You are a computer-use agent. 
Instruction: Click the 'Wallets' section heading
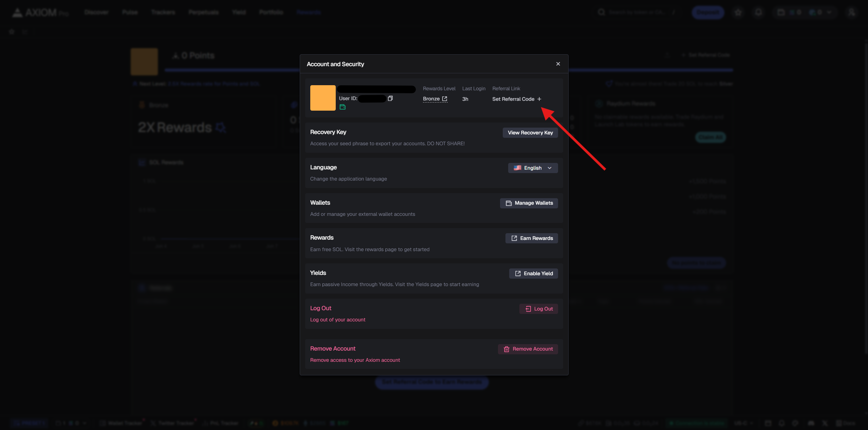coord(320,203)
